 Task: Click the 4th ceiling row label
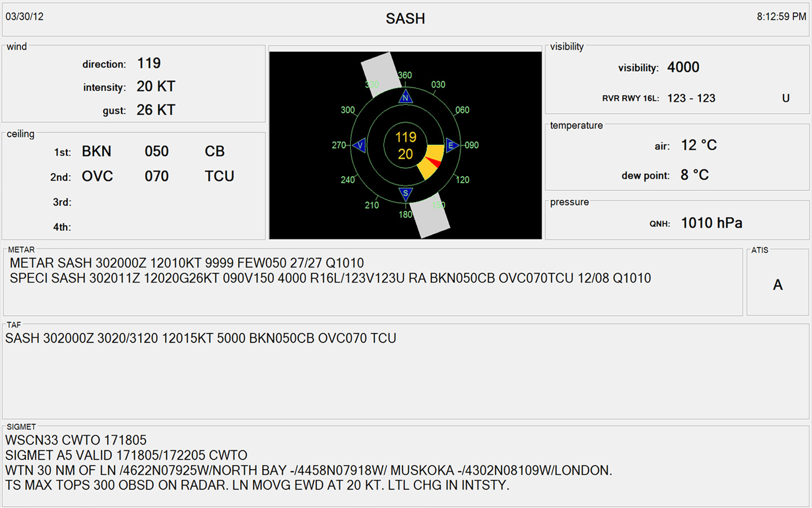click(62, 227)
